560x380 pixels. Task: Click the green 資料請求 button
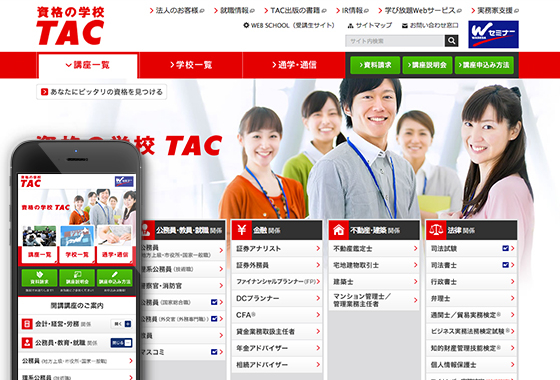pyautogui.click(x=375, y=65)
